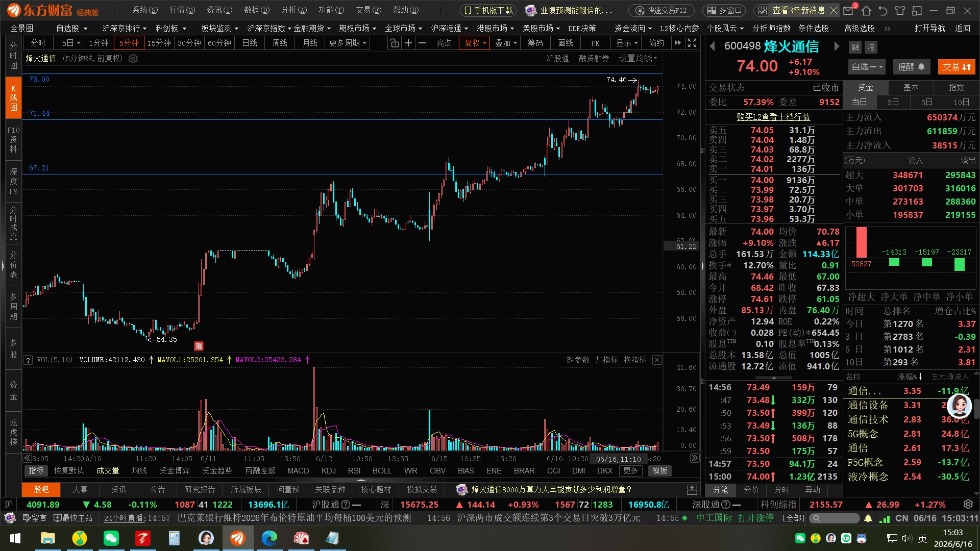Open the 叠加 overlay dropdown
Screen dimensions: 980x551
tap(506, 43)
